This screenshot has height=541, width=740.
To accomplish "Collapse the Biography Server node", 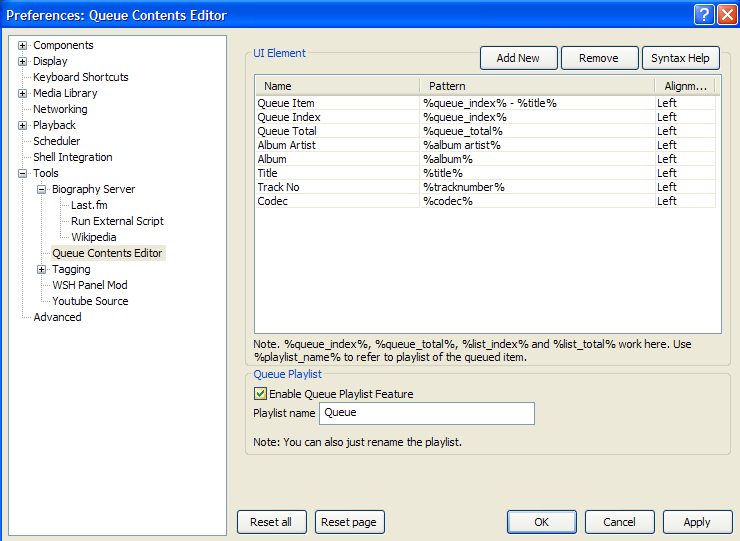I will pos(42,189).
